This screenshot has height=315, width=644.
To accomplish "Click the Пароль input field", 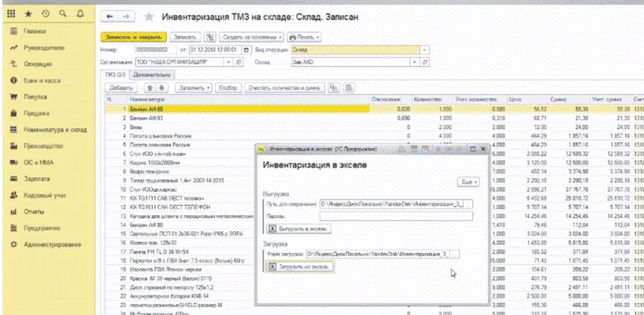I will tap(396, 216).
